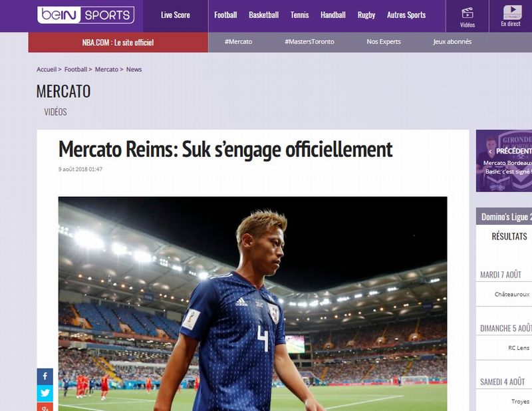Click the Accueil breadcrumb link

[47, 69]
